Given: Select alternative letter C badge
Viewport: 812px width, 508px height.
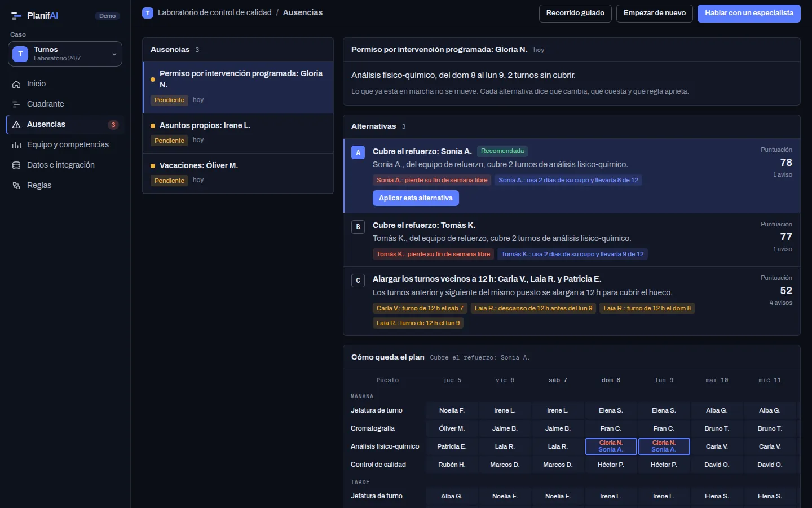Looking at the screenshot, I should 358,281.
